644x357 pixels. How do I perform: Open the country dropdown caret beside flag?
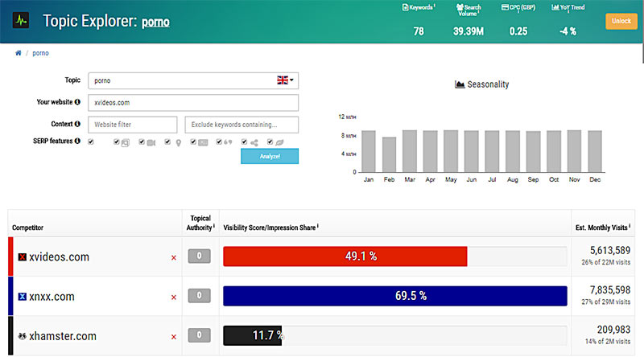click(291, 80)
